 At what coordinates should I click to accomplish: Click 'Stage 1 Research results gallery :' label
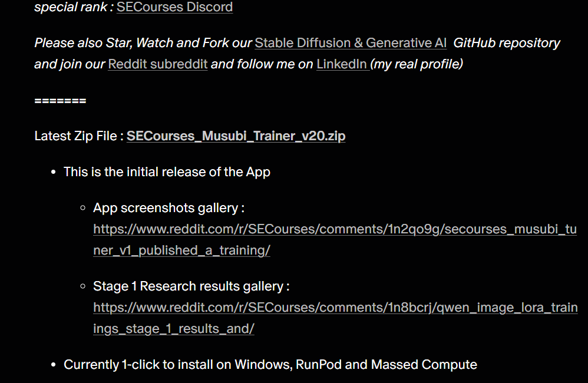(191, 286)
